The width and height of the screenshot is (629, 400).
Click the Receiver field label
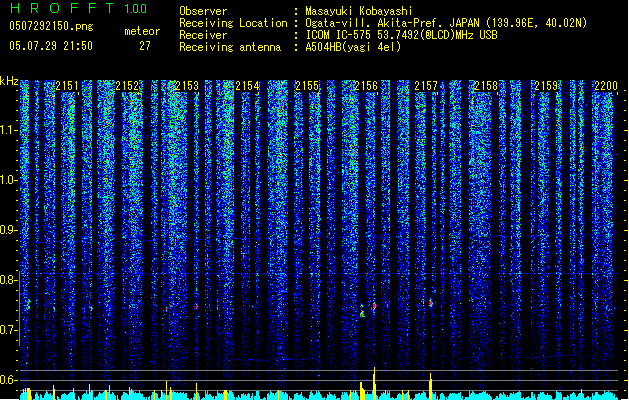(x=203, y=35)
